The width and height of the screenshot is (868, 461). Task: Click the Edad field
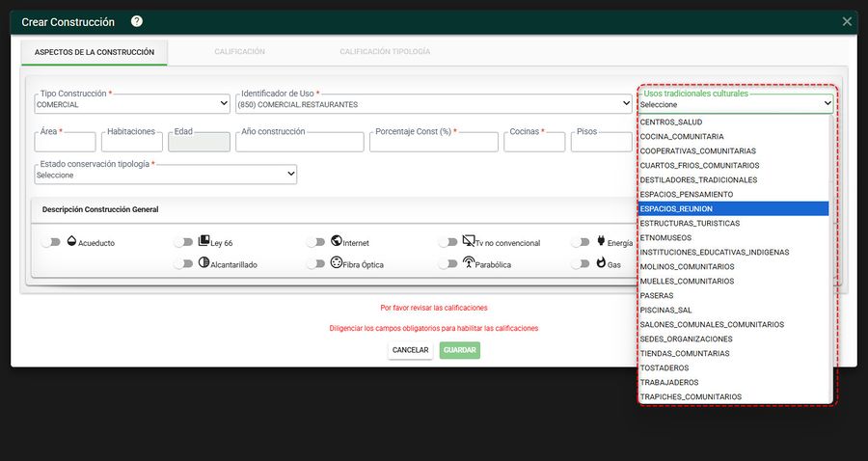click(199, 142)
